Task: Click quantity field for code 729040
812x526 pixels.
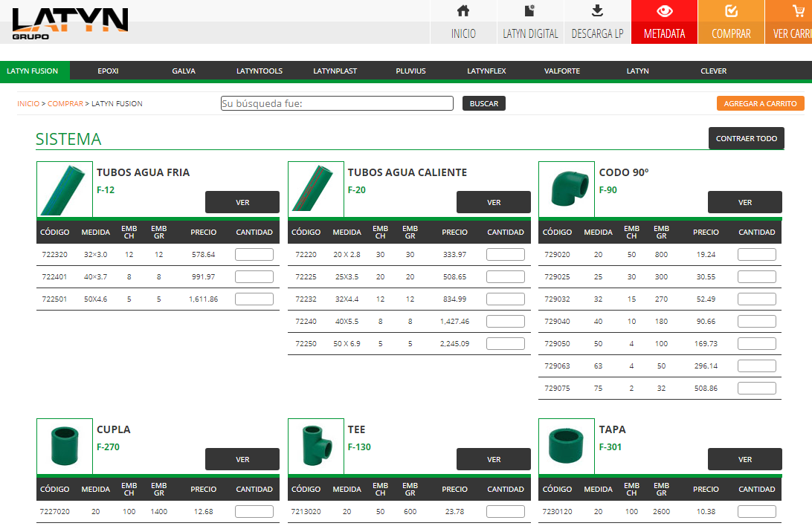Action: coord(756,321)
